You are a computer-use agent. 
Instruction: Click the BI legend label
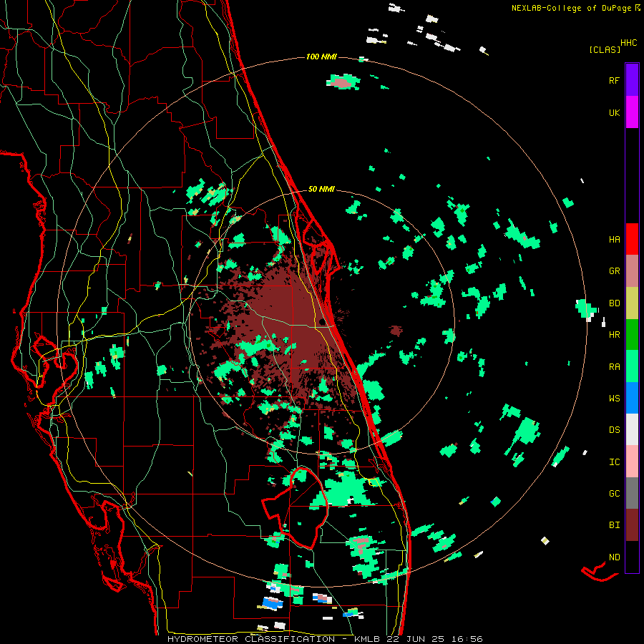pos(614,525)
